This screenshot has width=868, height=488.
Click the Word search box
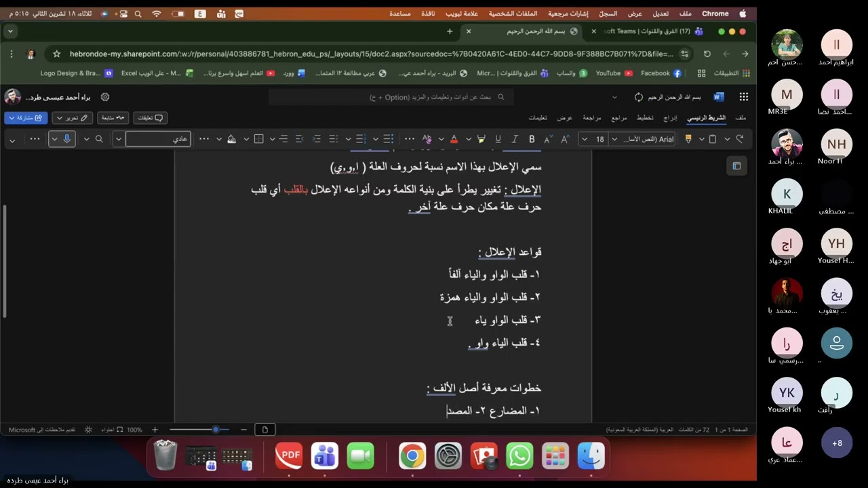(391, 98)
